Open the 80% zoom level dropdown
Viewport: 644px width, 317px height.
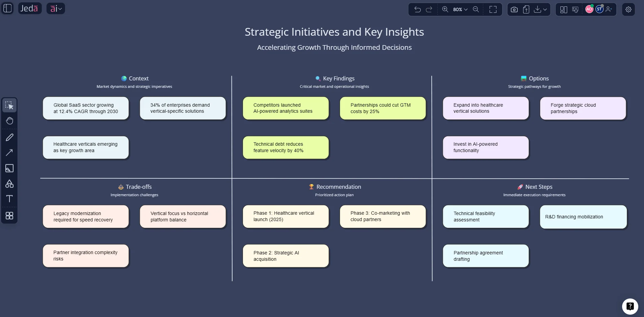pos(460,9)
